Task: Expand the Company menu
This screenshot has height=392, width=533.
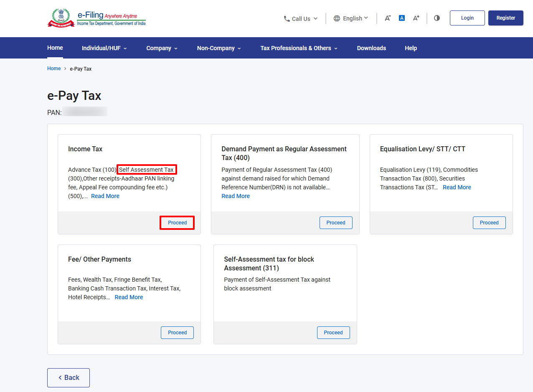Action: [x=162, y=48]
